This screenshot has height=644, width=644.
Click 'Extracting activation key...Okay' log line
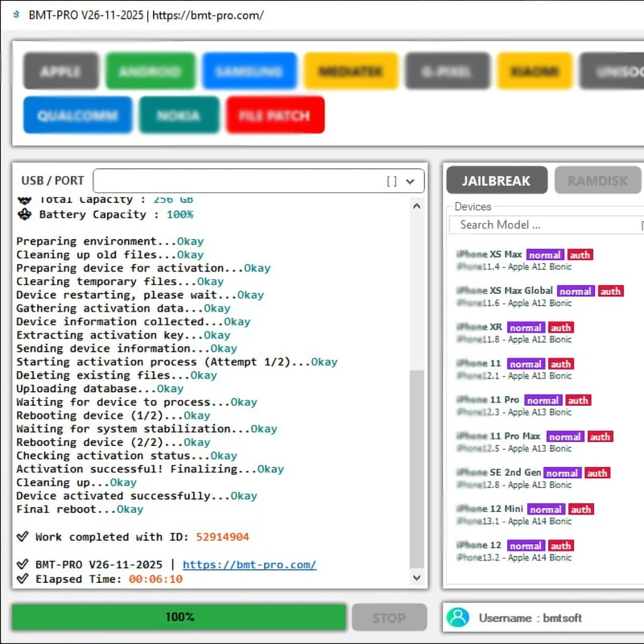pos(123,335)
